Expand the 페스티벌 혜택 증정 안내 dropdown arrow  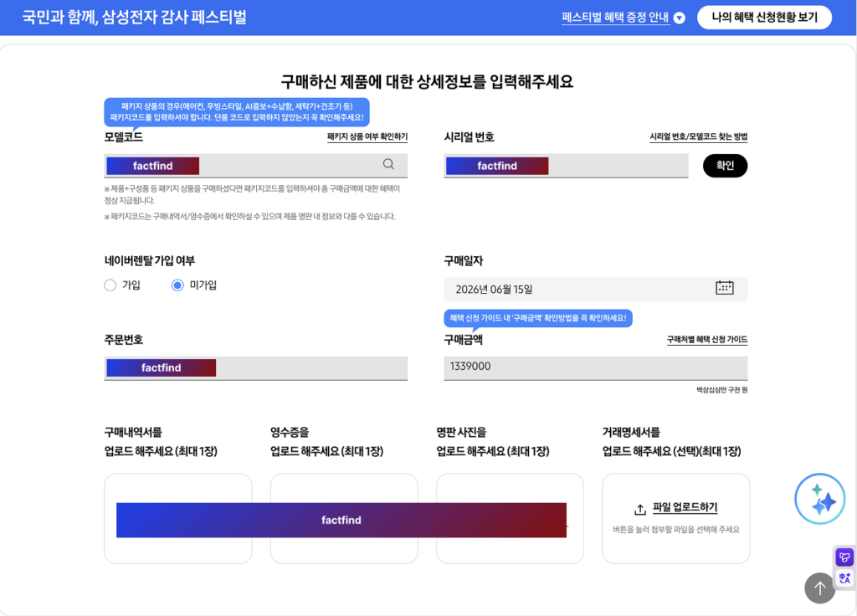click(x=679, y=18)
